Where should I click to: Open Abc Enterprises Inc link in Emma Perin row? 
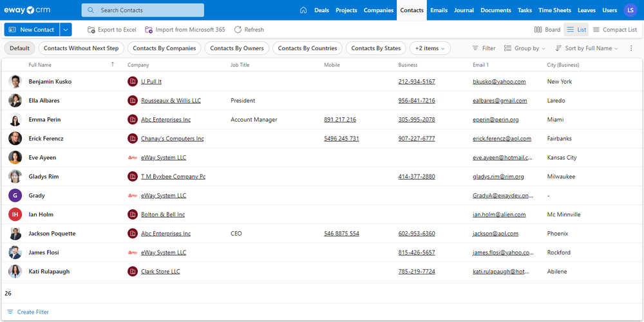pos(166,120)
